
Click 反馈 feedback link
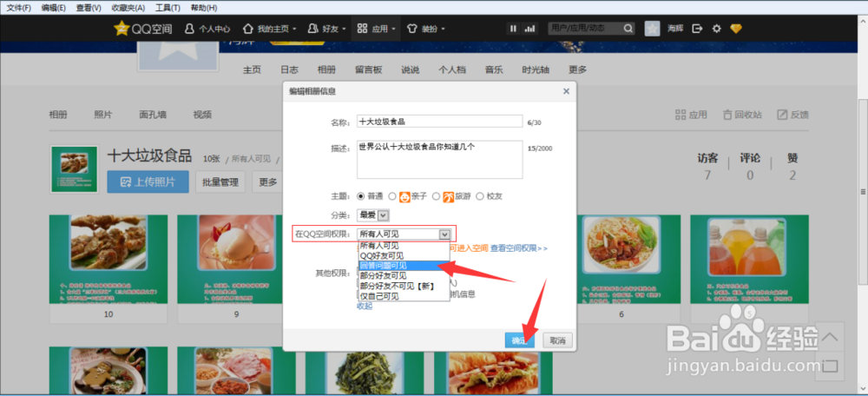coord(792,115)
